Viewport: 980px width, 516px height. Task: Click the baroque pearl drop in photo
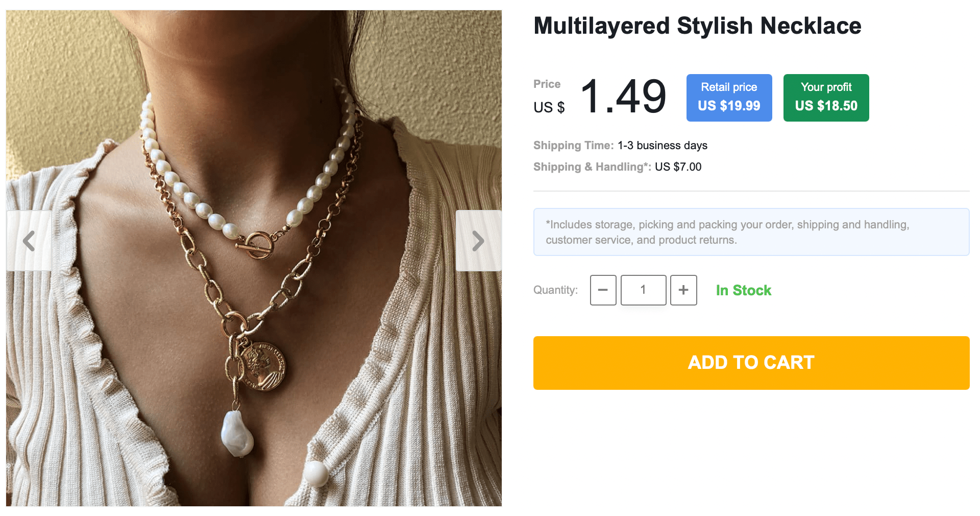tap(237, 433)
